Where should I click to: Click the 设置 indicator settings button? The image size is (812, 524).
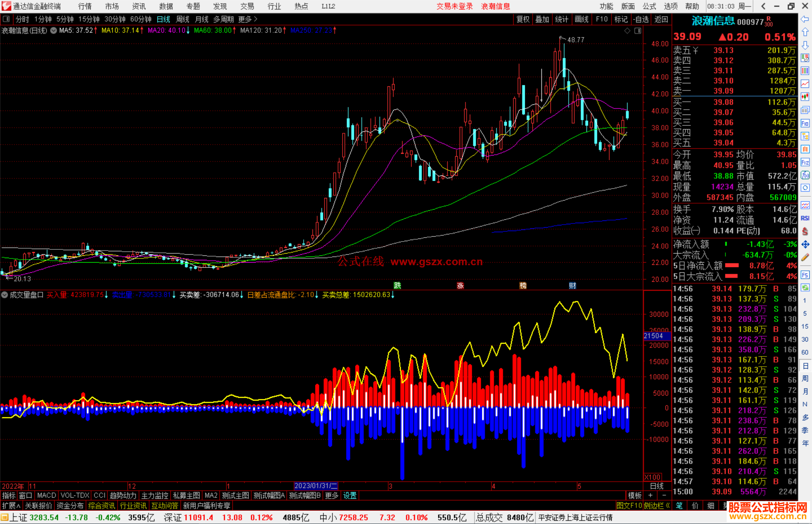[x=350, y=495]
